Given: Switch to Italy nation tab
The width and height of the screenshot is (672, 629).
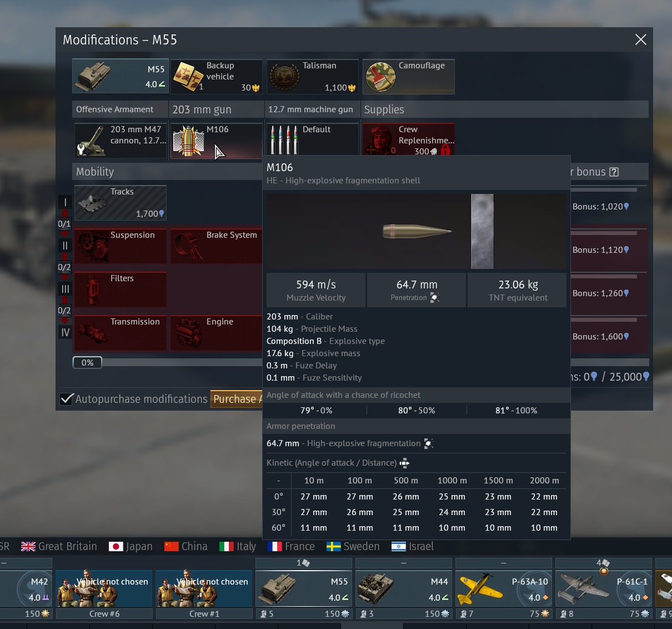Looking at the screenshot, I should tap(238, 546).
